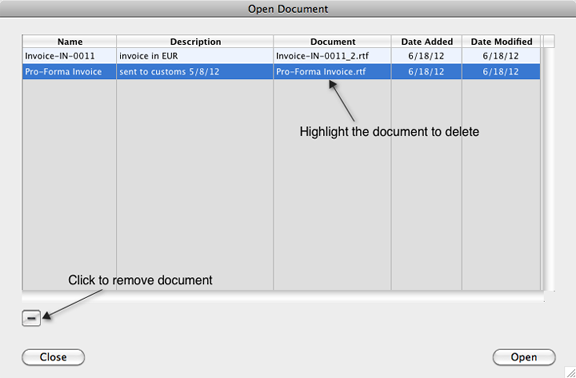Click the window resize grip corner
The image size is (576, 378).
570,372
